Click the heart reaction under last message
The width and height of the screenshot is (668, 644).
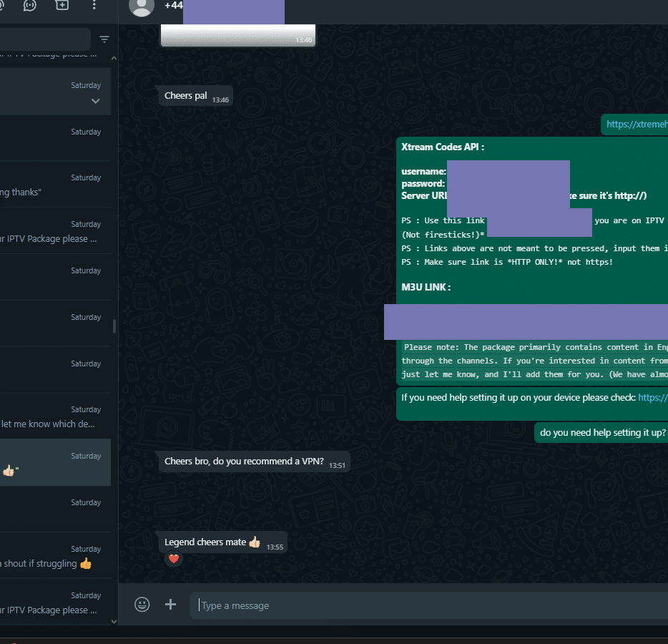pyautogui.click(x=174, y=559)
